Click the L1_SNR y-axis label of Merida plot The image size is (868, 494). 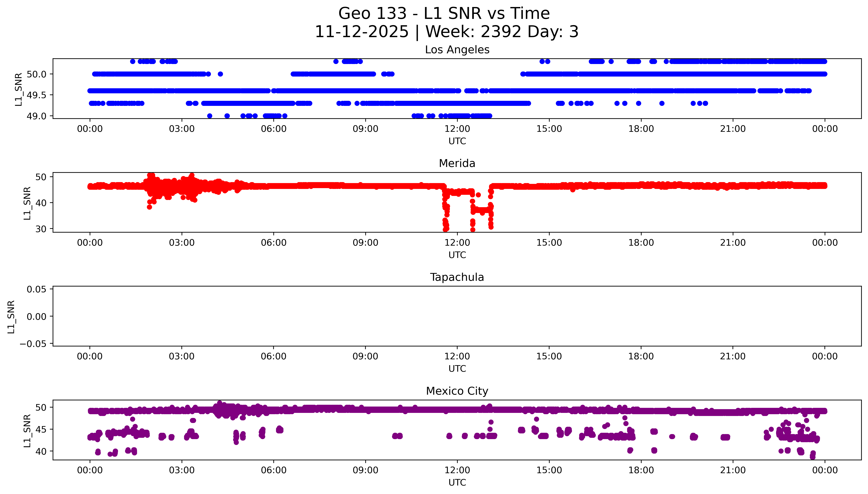click(x=27, y=203)
